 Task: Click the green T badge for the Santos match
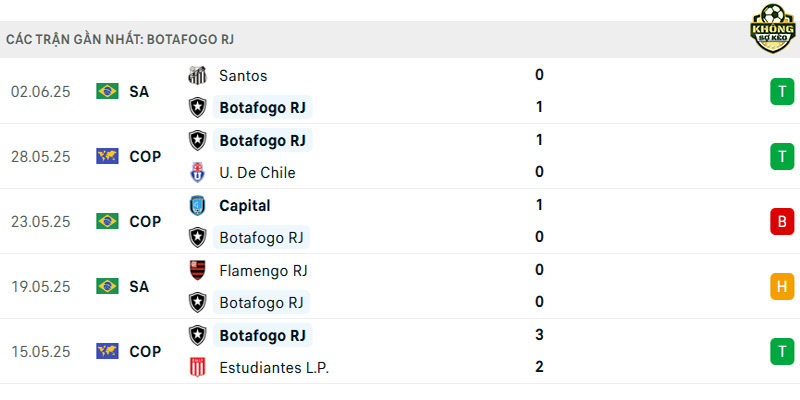click(x=782, y=91)
